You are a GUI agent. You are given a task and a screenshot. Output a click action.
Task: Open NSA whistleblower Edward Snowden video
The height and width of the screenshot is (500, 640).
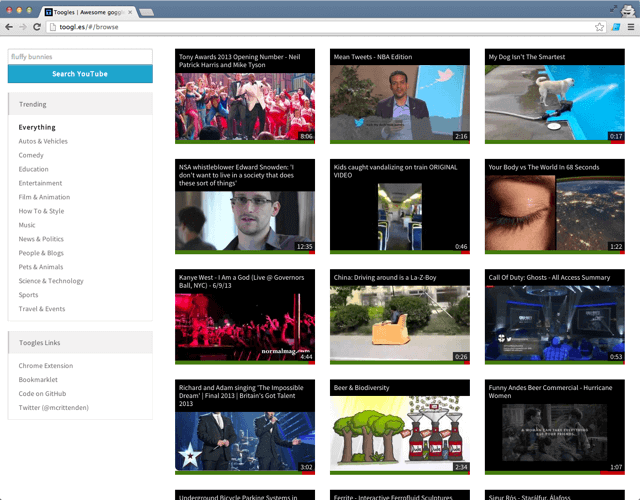[245, 207]
